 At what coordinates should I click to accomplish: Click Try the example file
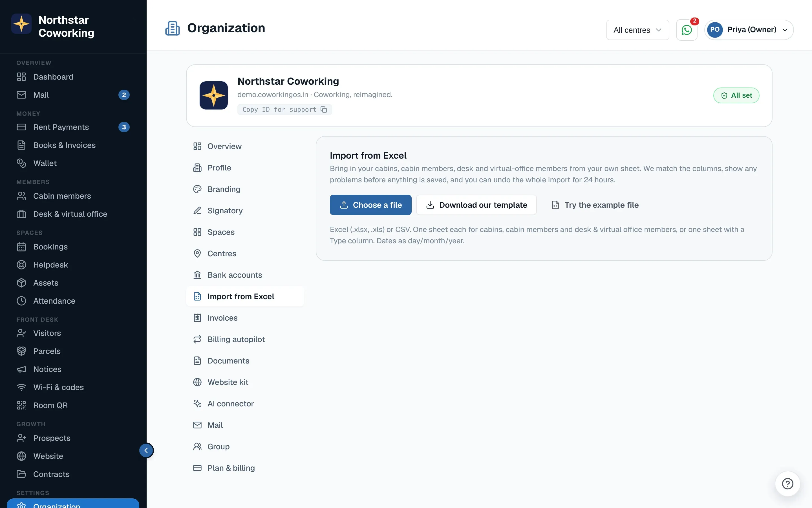pos(595,205)
